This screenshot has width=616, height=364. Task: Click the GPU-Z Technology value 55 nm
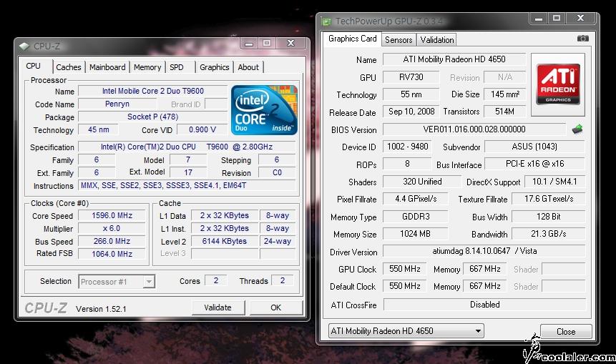pyautogui.click(x=411, y=94)
